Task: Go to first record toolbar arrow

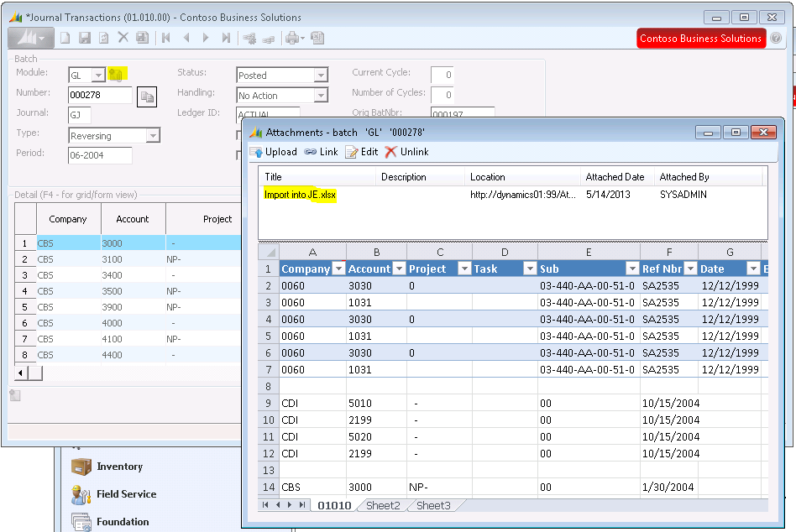Action: pyautogui.click(x=166, y=38)
